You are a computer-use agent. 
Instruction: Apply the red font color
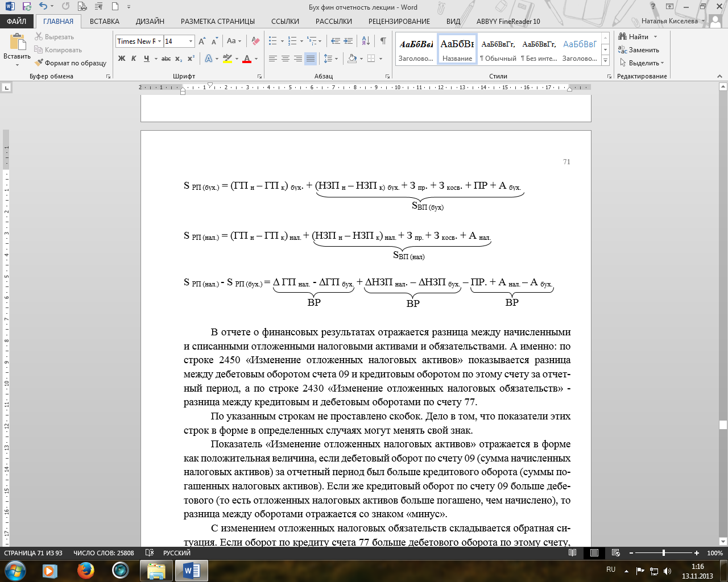pos(247,59)
